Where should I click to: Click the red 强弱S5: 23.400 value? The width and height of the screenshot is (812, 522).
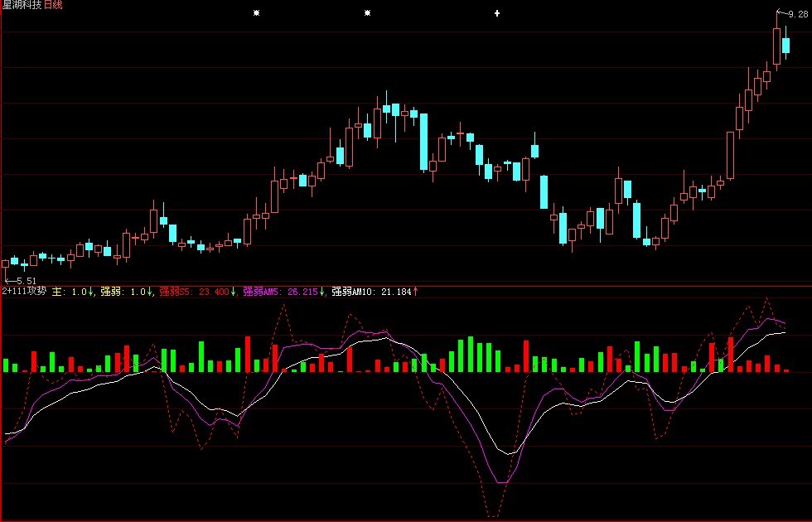pyautogui.click(x=194, y=292)
